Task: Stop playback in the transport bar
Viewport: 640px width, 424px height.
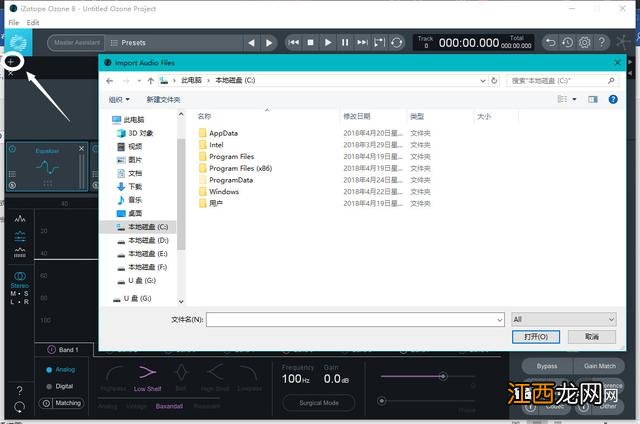Action: click(310, 42)
